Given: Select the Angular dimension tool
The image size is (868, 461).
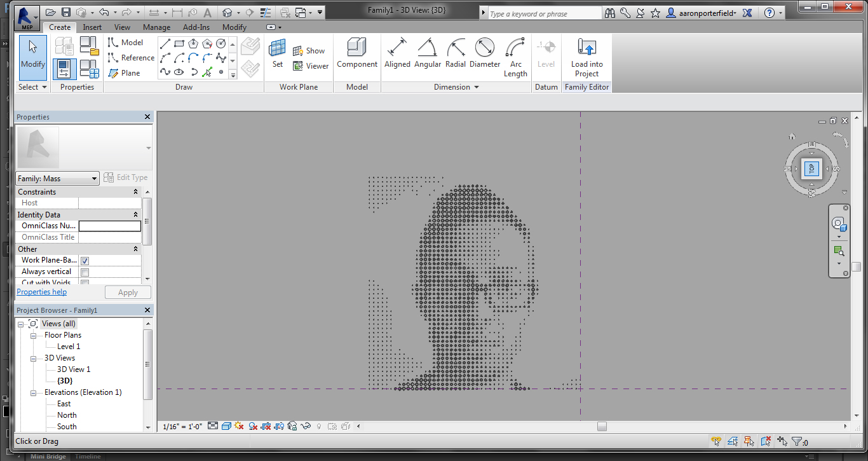Looking at the screenshot, I should point(428,53).
